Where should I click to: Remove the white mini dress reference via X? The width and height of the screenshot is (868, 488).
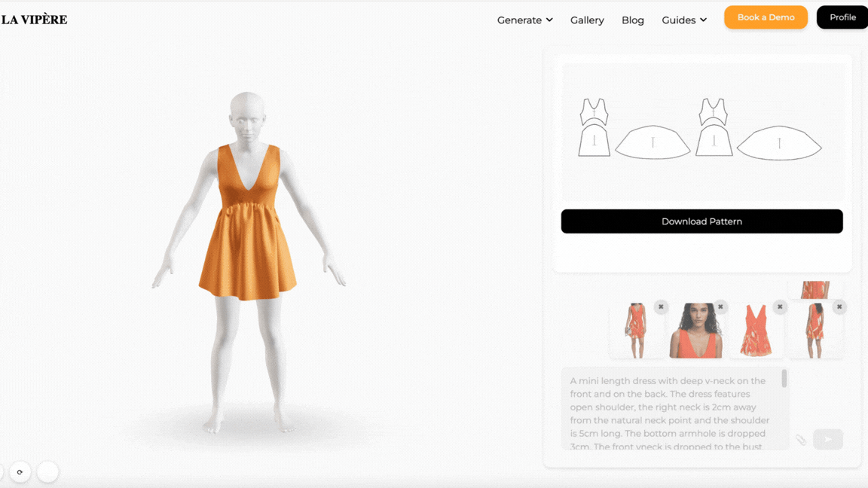(661, 307)
